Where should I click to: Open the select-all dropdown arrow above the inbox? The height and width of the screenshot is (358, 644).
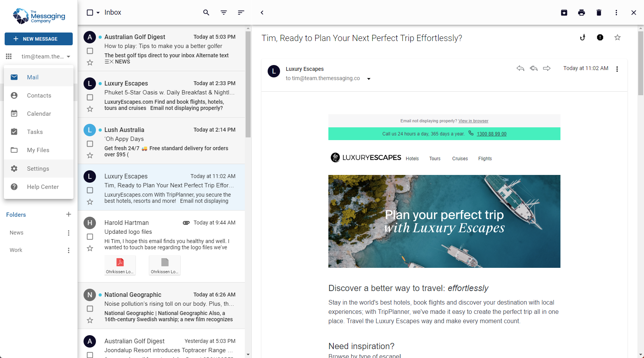point(97,12)
